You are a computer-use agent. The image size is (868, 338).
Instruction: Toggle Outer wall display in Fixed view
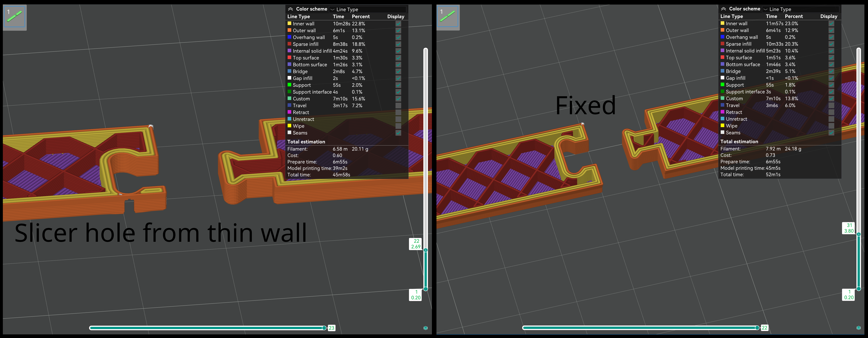click(x=831, y=30)
